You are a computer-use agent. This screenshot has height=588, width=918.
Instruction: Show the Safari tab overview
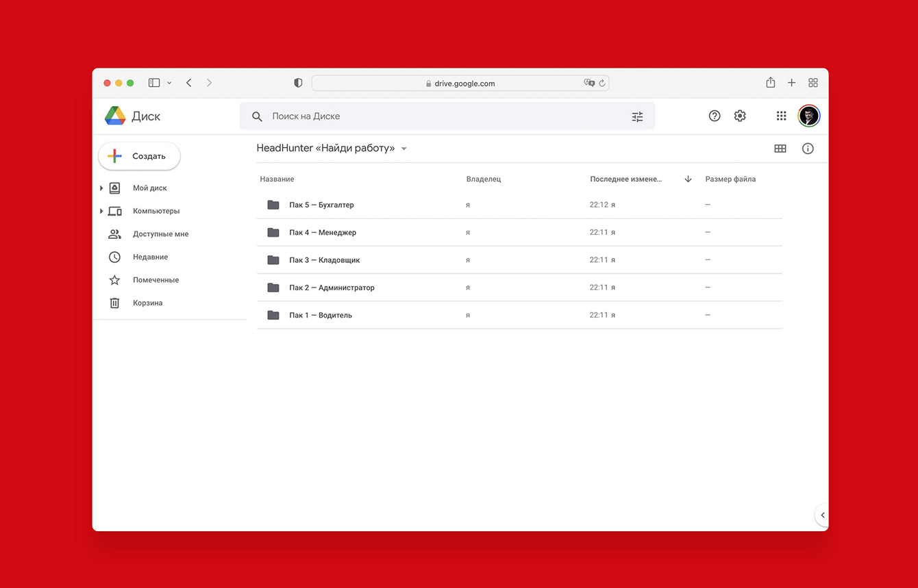click(x=813, y=83)
